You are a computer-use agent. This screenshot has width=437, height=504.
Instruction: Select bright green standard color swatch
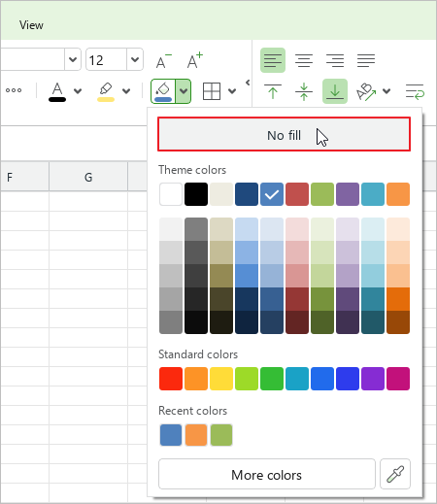tap(272, 379)
